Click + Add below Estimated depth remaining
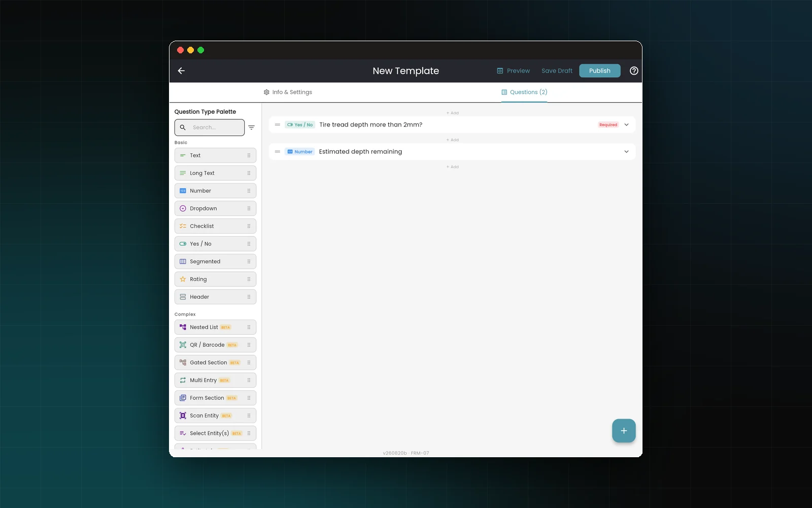 coord(452,167)
